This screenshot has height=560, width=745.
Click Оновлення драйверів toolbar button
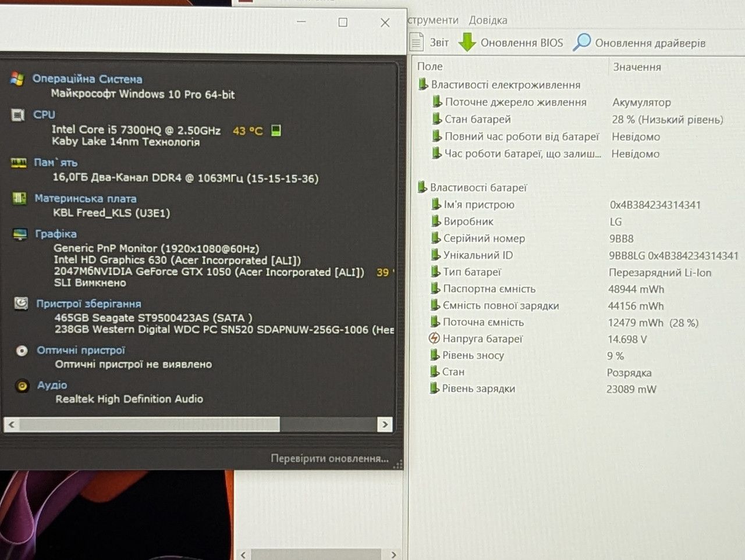tap(639, 42)
